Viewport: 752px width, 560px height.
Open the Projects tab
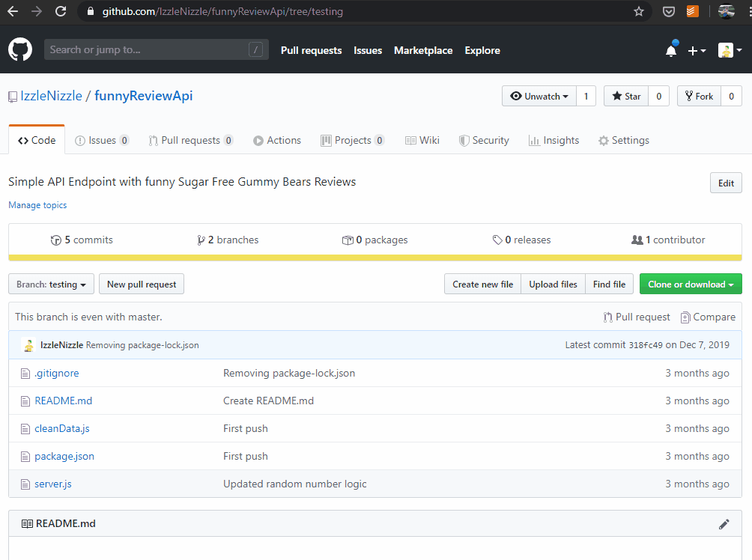(x=353, y=141)
